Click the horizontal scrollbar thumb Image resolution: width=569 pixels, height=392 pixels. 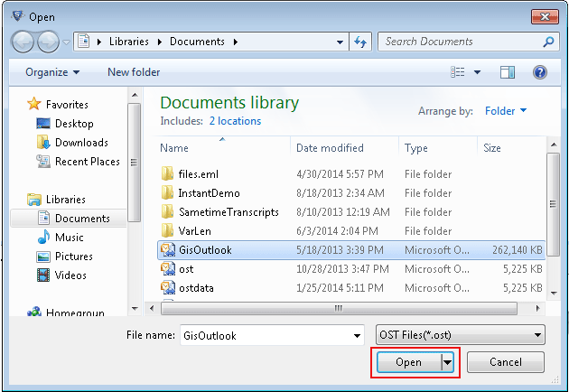339,309
